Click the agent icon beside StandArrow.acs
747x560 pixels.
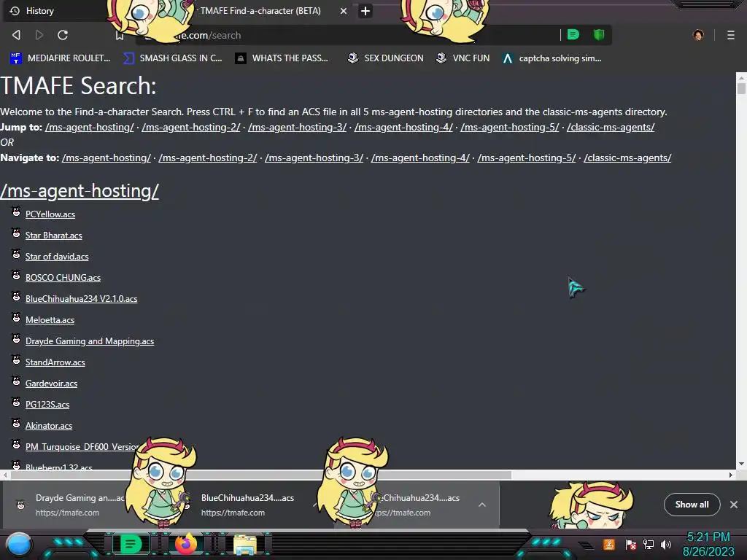pyautogui.click(x=16, y=360)
